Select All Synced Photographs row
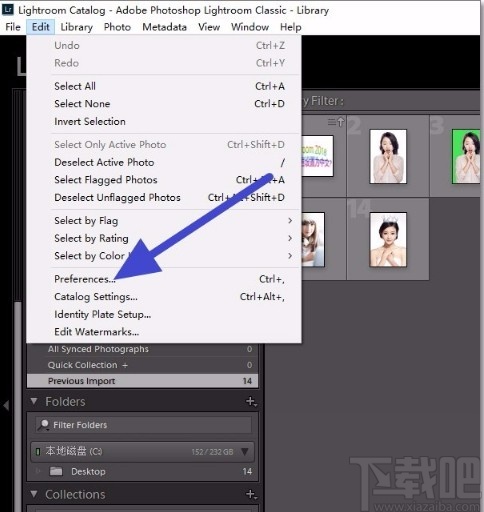484x512 pixels. point(143,349)
